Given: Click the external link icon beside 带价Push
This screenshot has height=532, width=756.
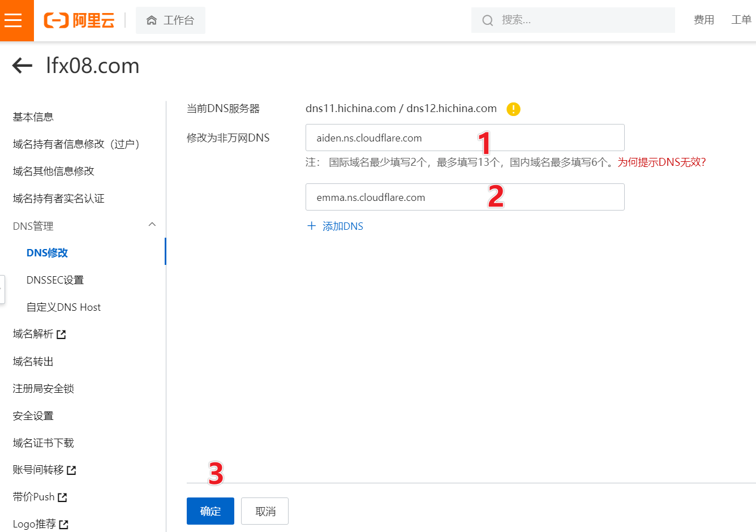Looking at the screenshot, I should (62, 497).
